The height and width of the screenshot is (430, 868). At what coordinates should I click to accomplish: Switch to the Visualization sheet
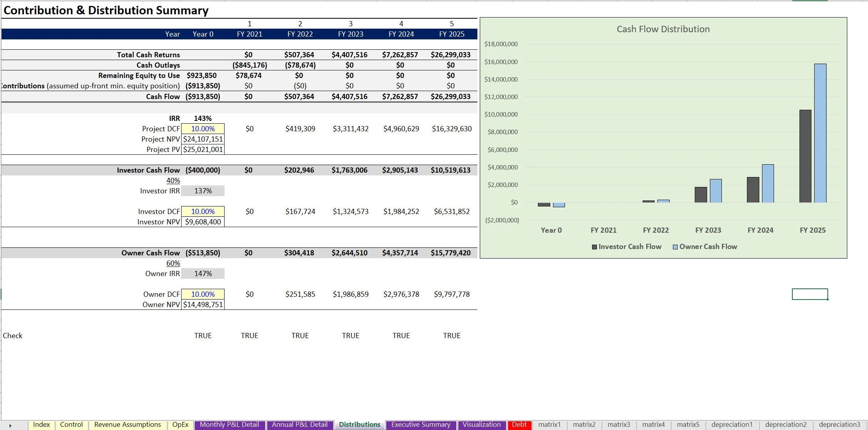point(482,424)
